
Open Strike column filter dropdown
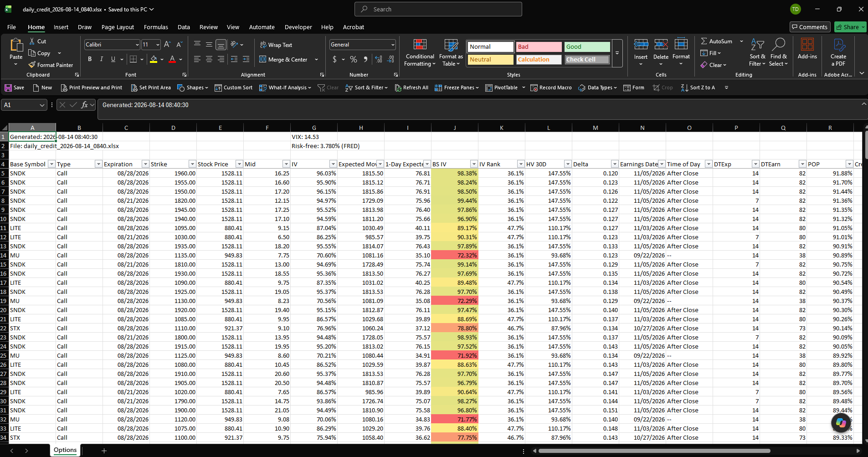coord(192,164)
